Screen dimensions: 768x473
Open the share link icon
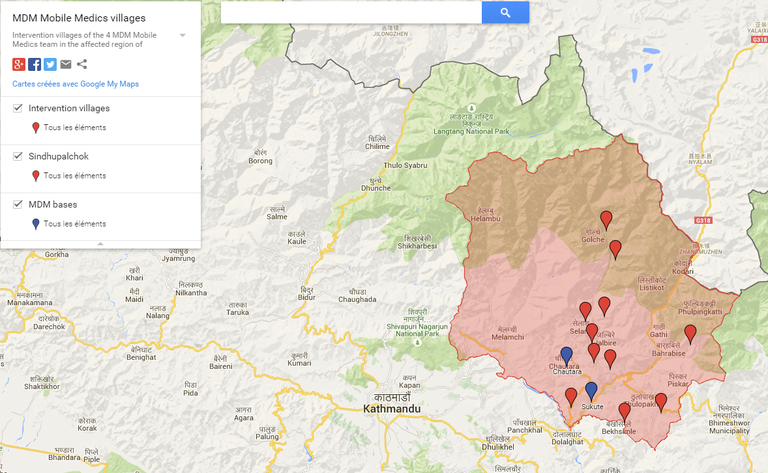82,64
